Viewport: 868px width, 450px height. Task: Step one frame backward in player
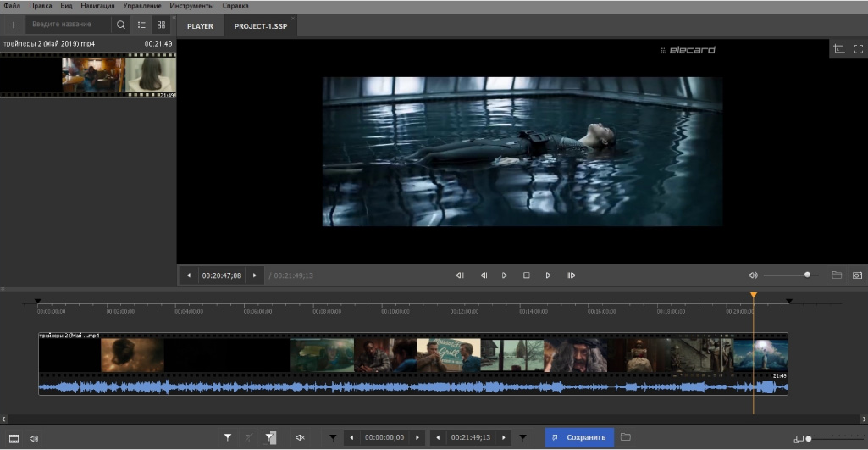click(484, 275)
